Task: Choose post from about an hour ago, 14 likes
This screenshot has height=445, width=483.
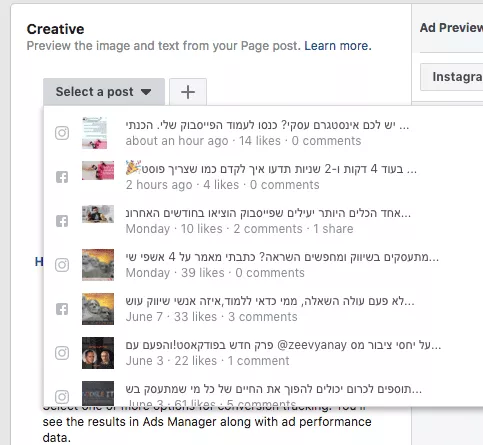Action: [x=263, y=133]
